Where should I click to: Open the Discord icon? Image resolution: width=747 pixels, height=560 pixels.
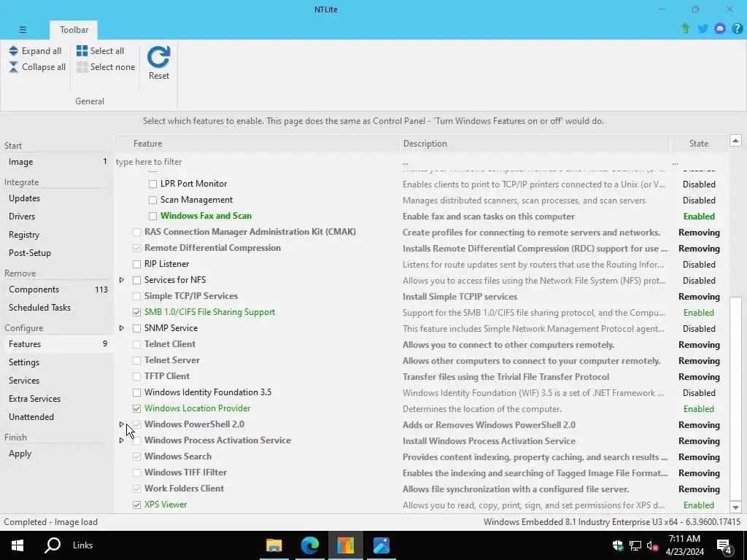point(720,28)
